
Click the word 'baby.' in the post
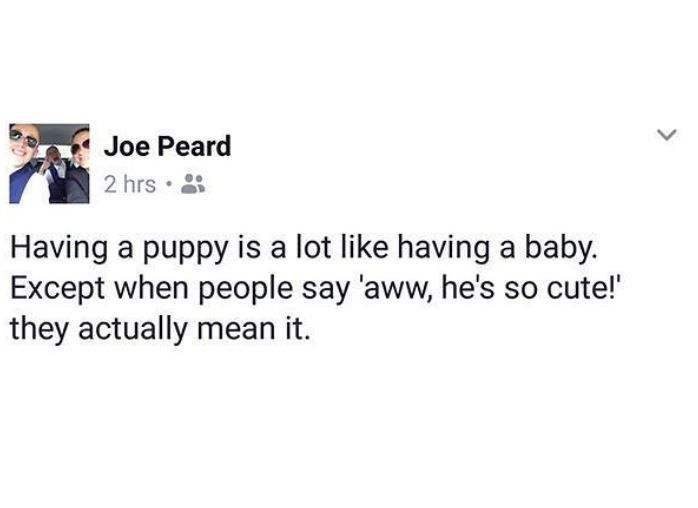pyautogui.click(x=560, y=249)
